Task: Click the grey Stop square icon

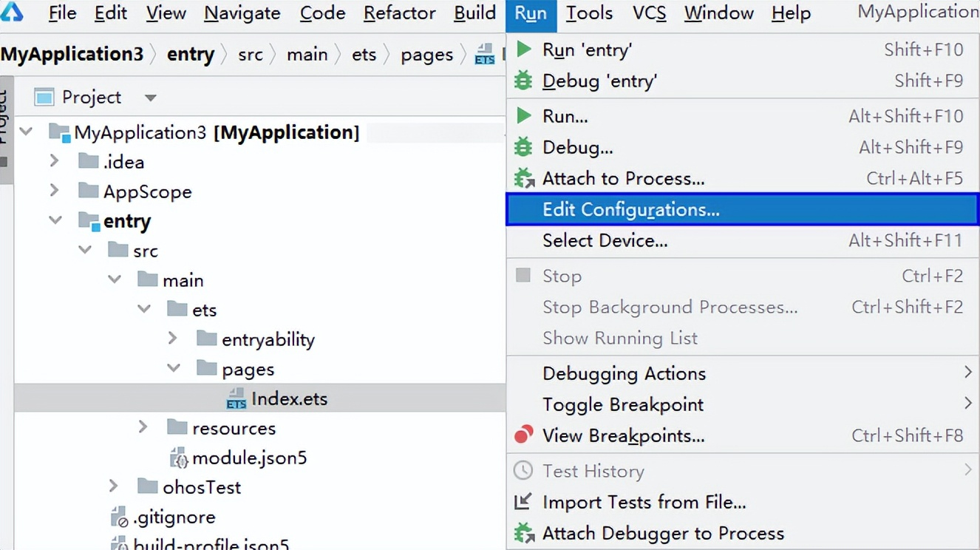Action: tap(523, 276)
